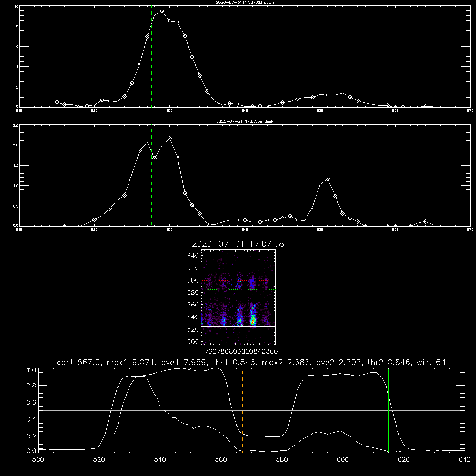Click the '2020-07-31T17:07:08 dusk' plot title
This screenshot has height=476, width=476.
[x=245, y=121]
